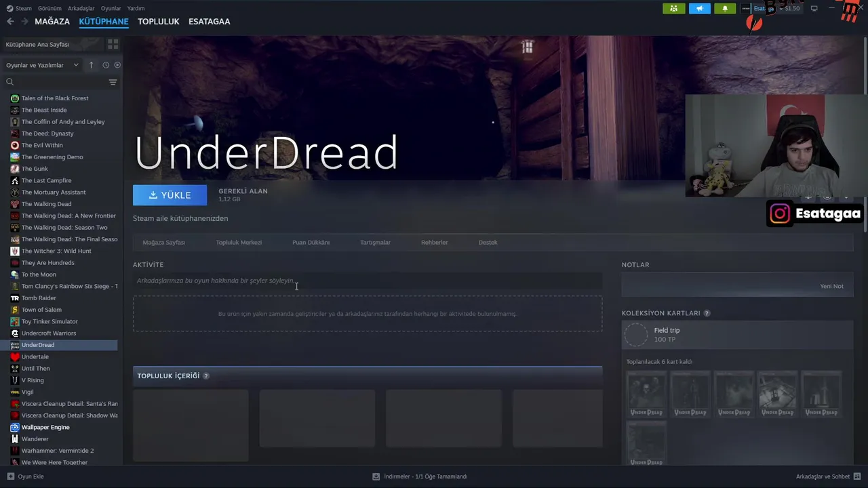Click the Koleksiyon Kartları help icon

[707, 313]
